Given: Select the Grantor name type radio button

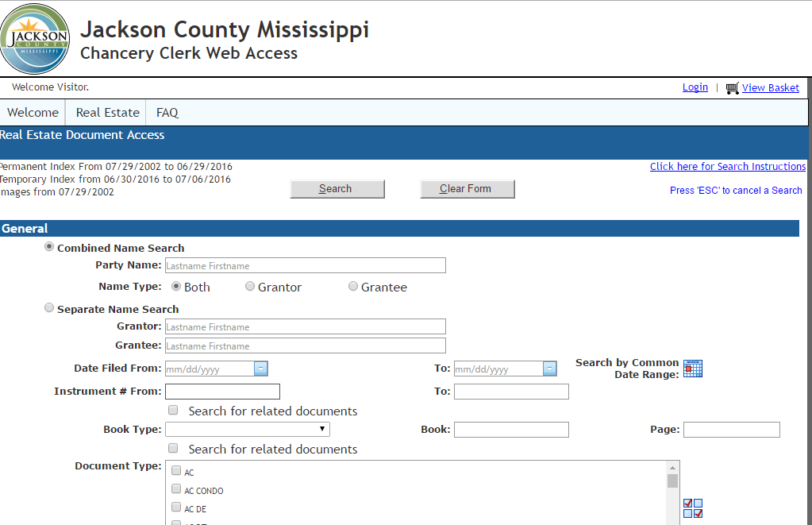Looking at the screenshot, I should (x=250, y=286).
